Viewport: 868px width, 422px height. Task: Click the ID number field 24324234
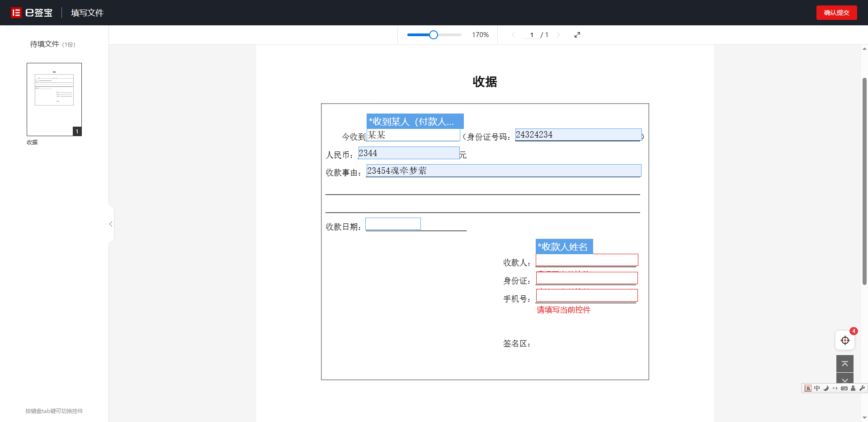coord(578,135)
